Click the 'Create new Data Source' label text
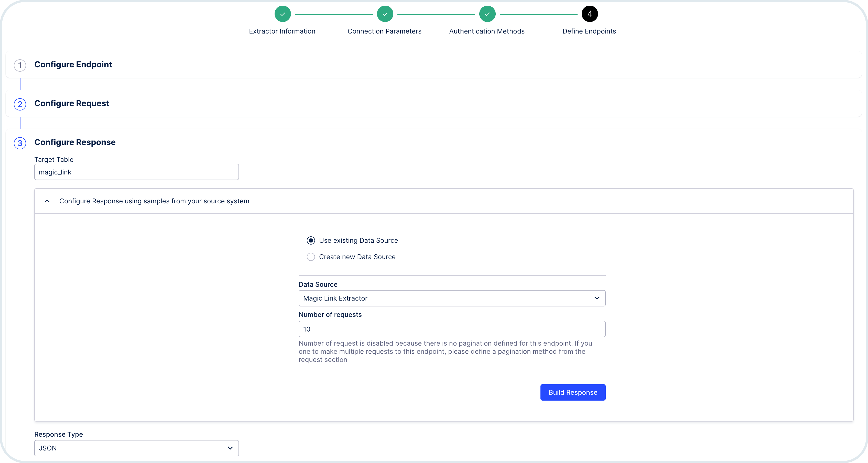The image size is (868, 463). point(357,257)
